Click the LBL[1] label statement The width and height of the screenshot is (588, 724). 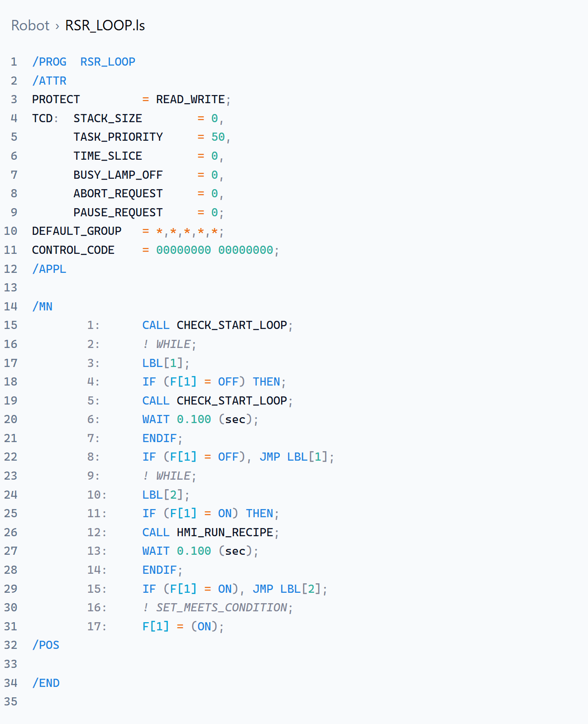pos(166,363)
